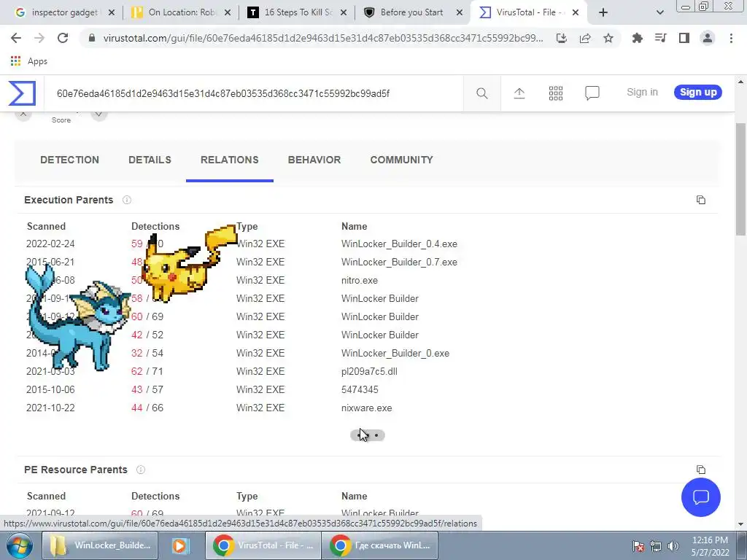Open the comments speech bubble icon in header
747x560 pixels.
click(592, 93)
